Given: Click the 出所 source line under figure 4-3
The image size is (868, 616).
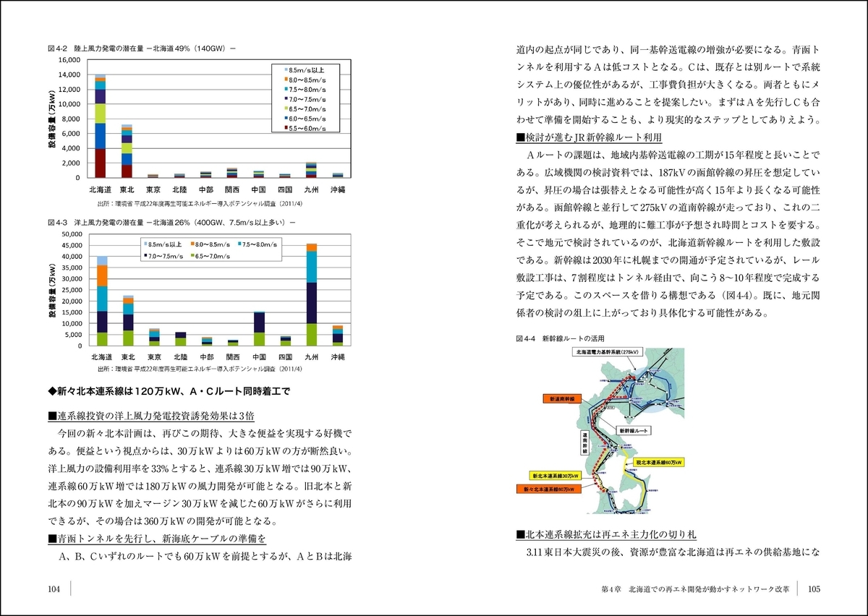Looking at the screenshot, I should pos(200,368).
